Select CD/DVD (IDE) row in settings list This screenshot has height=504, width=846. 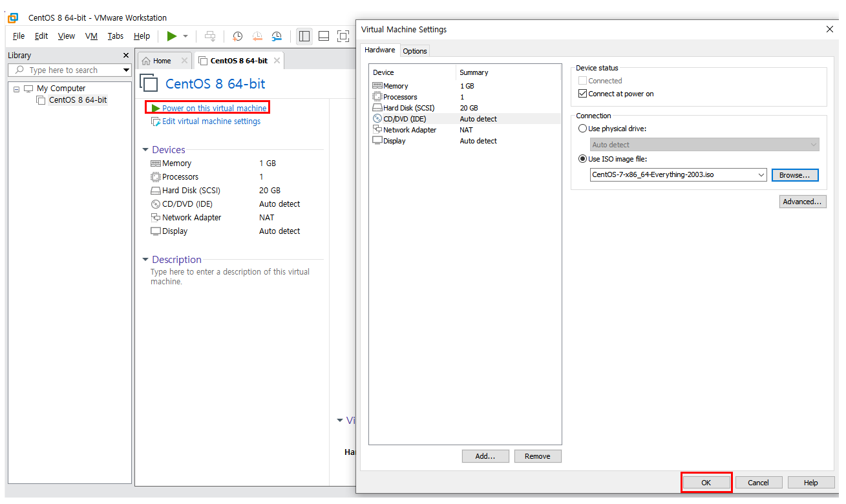(465, 119)
